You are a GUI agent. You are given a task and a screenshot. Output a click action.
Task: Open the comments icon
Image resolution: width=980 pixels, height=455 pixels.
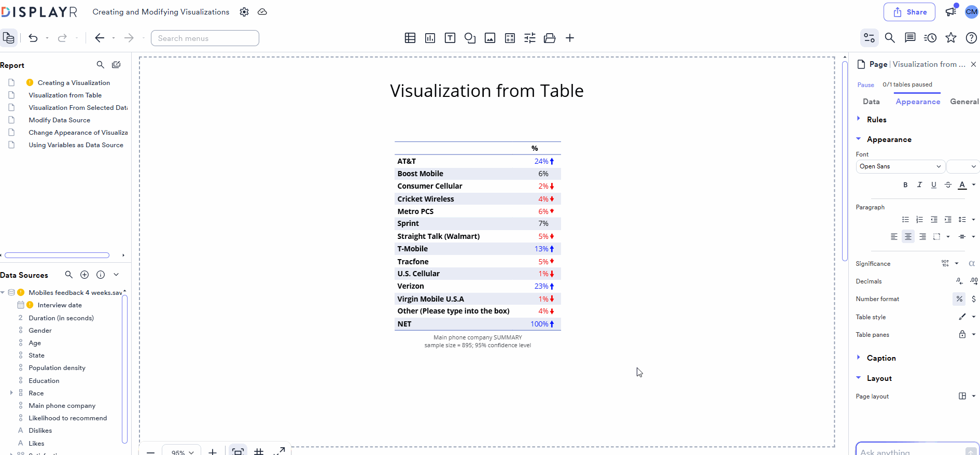pyautogui.click(x=910, y=38)
